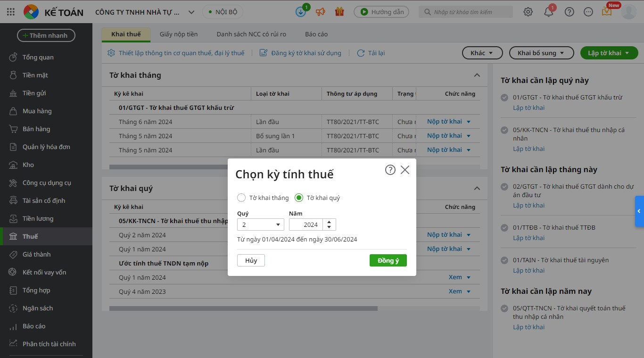This screenshot has width=644, height=358.
Task: Close the Chọn kỳ tính thuế dialog
Action: click(405, 170)
